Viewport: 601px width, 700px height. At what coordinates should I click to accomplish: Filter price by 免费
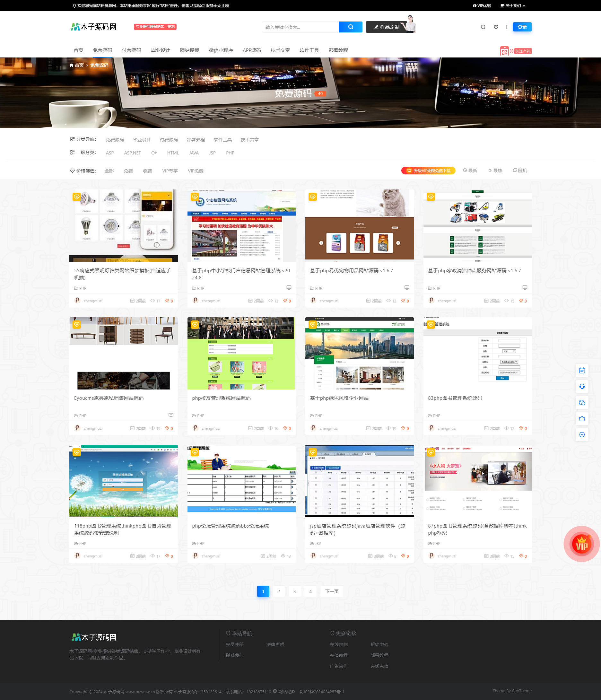coord(128,171)
